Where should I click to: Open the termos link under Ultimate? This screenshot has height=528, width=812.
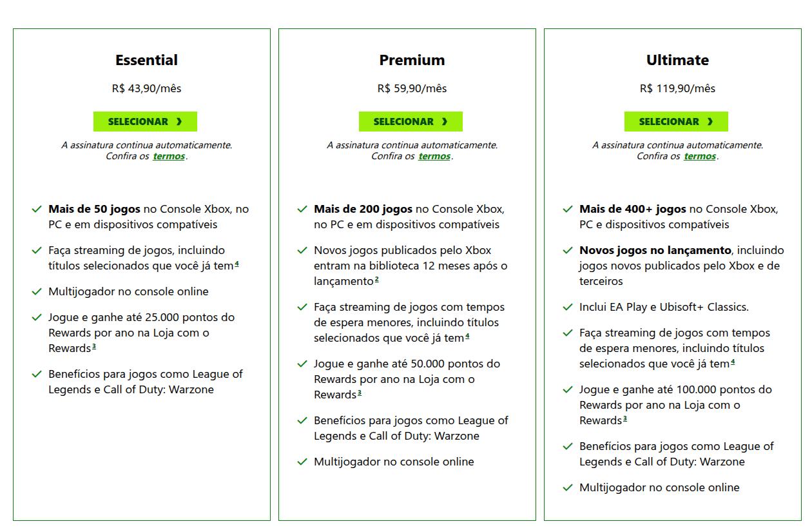(x=700, y=156)
